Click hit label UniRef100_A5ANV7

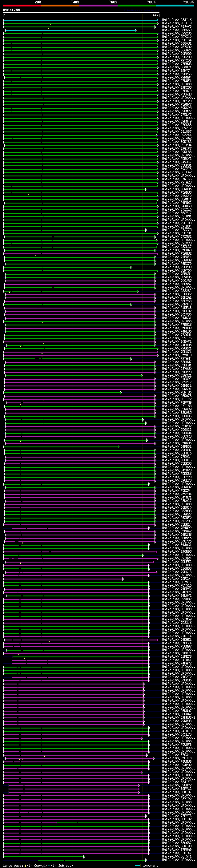point(177,104)
